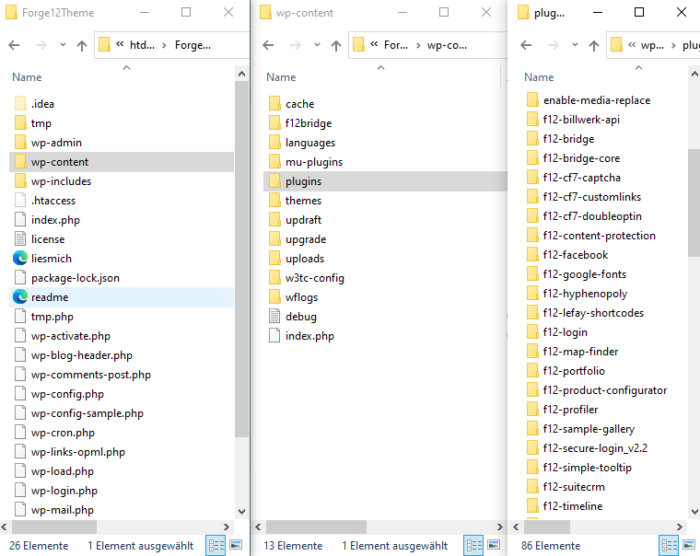Click scroll-right arrow in wp-content window

(500, 527)
